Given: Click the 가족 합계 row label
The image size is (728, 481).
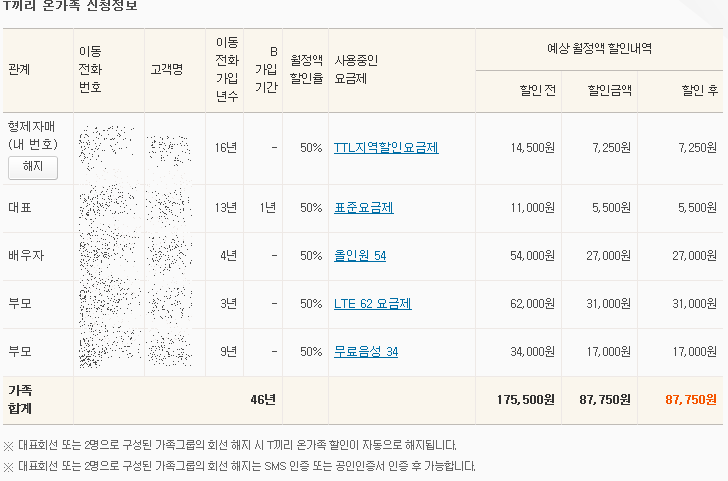Looking at the screenshot, I should click(x=20, y=399).
